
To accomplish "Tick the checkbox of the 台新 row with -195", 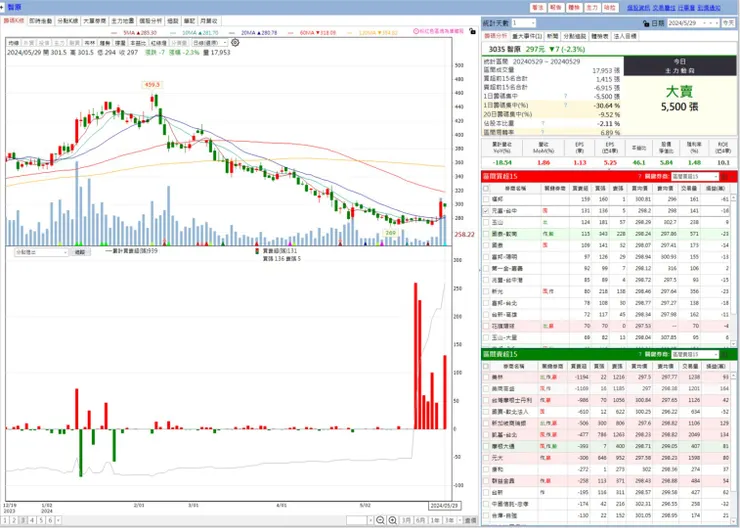I will pyautogui.click(x=486, y=492).
